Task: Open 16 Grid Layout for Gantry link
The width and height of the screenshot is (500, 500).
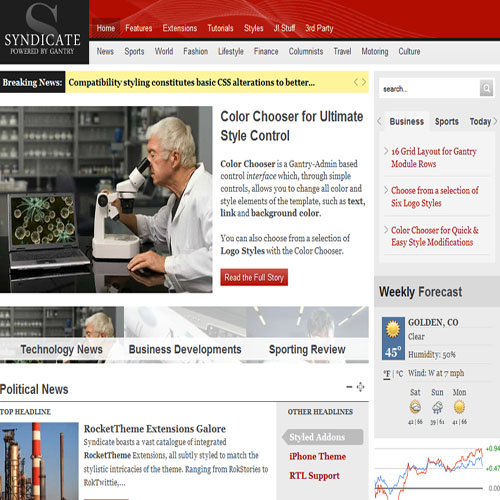Action: coord(434,157)
